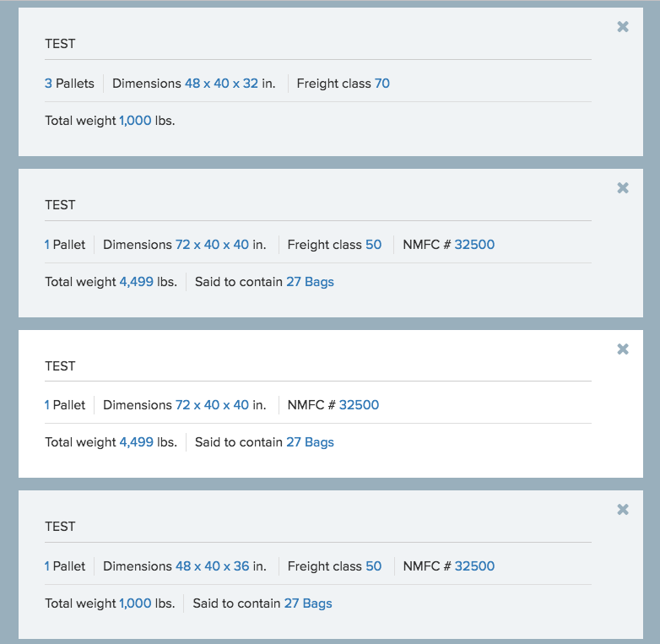
Task: Click the 3 Pallets quantity value
Action: click(x=48, y=84)
